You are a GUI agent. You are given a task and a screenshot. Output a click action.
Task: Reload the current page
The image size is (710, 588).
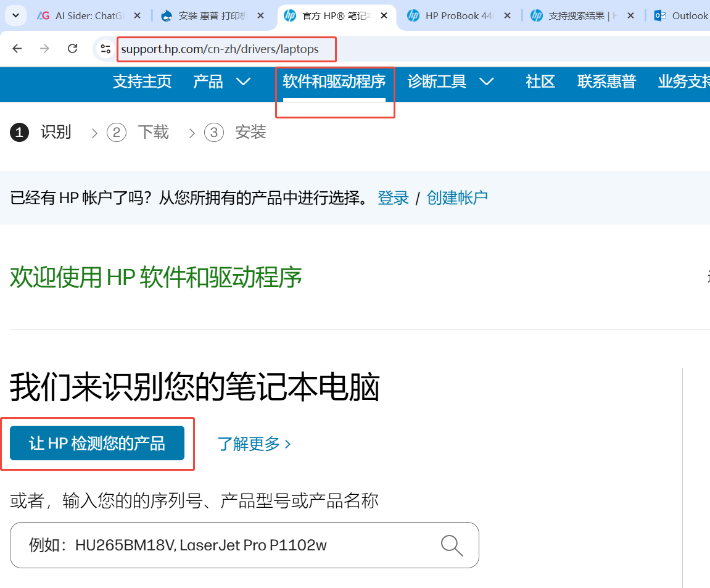pos(72,49)
